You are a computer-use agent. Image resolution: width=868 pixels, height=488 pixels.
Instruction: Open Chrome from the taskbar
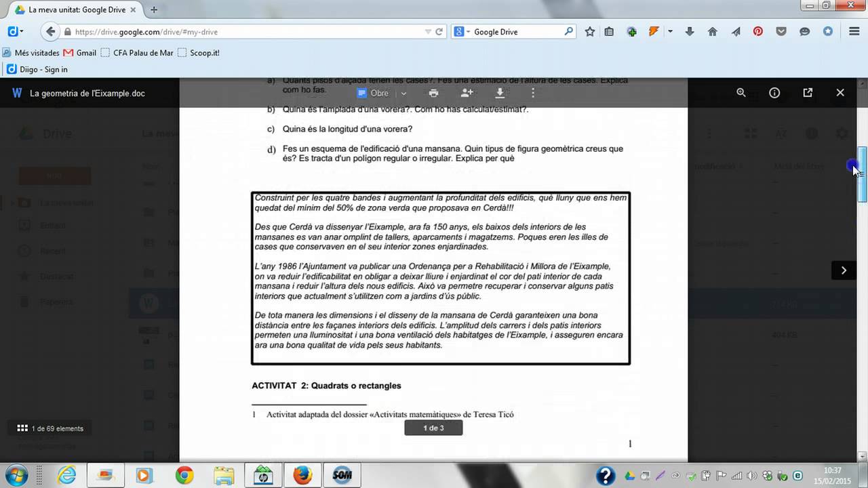(x=184, y=476)
